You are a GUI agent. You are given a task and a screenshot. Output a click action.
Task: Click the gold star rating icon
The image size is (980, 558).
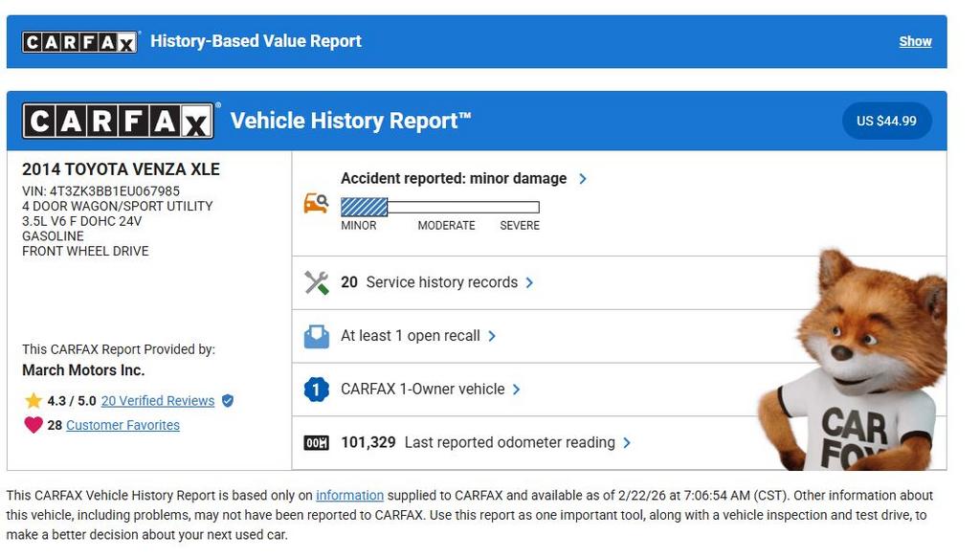tap(33, 401)
